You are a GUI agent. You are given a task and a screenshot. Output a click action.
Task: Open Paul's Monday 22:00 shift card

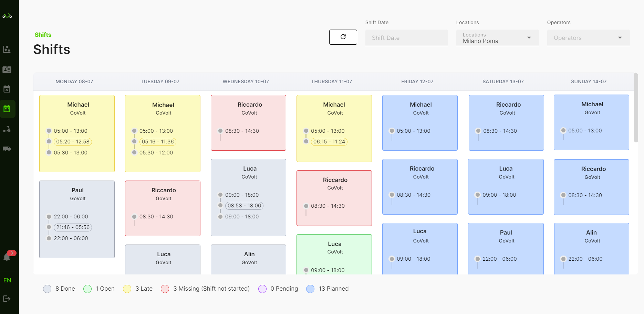click(x=77, y=219)
